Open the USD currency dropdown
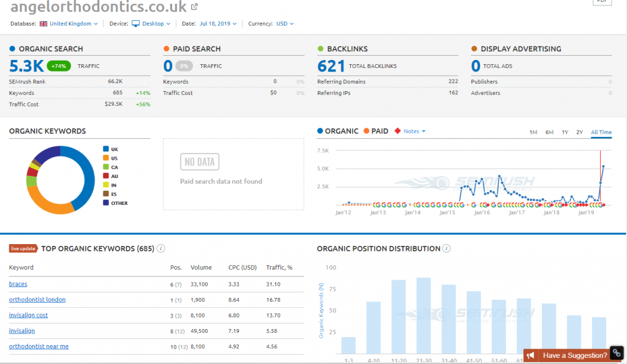Image resolution: width=627 pixels, height=364 pixels. [285, 24]
